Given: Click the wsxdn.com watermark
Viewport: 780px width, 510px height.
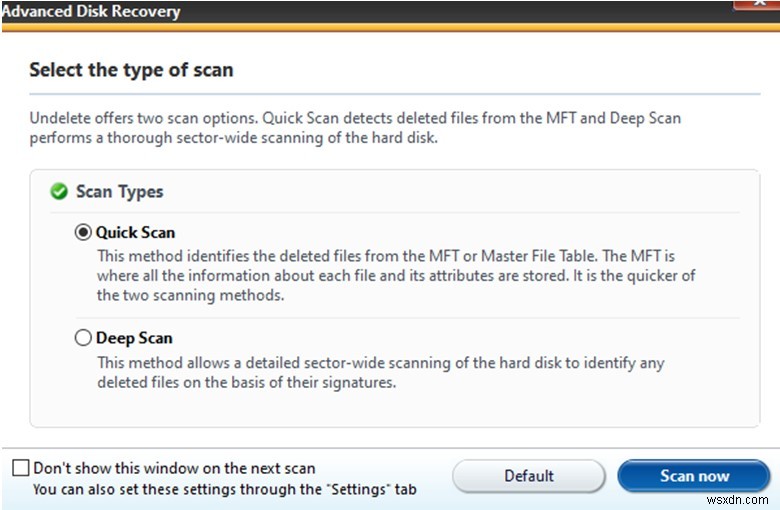Looking at the screenshot, I should 739,497.
